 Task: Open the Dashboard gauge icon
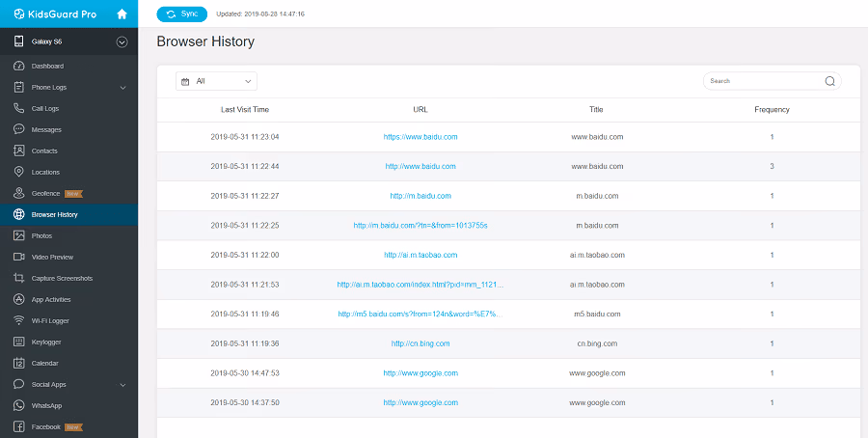[19, 66]
